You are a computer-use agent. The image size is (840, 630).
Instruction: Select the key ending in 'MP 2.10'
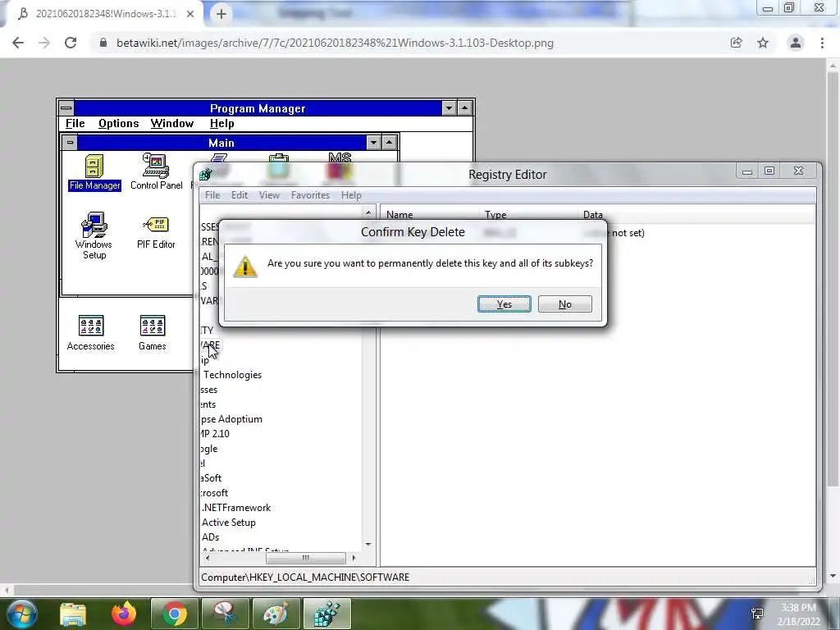click(x=215, y=434)
